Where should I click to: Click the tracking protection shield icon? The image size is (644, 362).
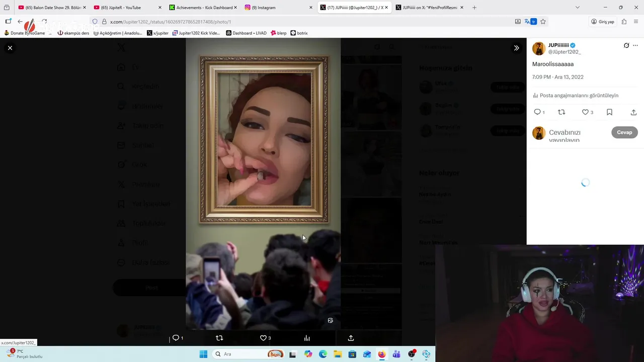95,22
